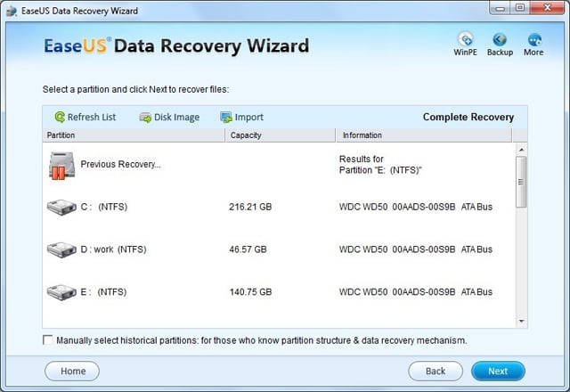Enable manually select historical partitions checkbox
The width and height of the screenshot is (570, 392).
pos(47,340)
